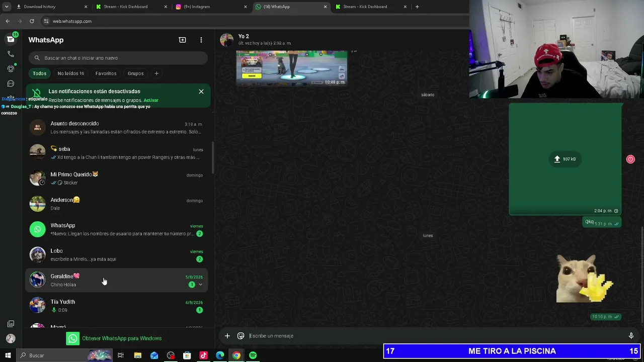This screenshot has width=644, height=362.
Task: Open the cat sticker in the chat
Action: 585,279
